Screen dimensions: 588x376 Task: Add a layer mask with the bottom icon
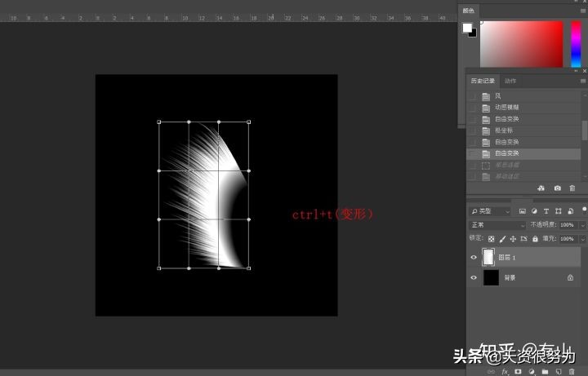(x=518, y=371)
